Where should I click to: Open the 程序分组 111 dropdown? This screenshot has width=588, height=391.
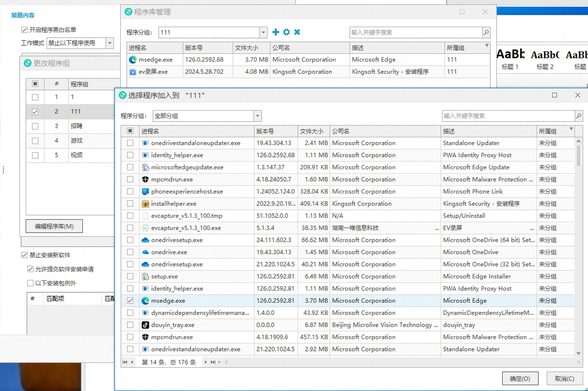point(263,33)
